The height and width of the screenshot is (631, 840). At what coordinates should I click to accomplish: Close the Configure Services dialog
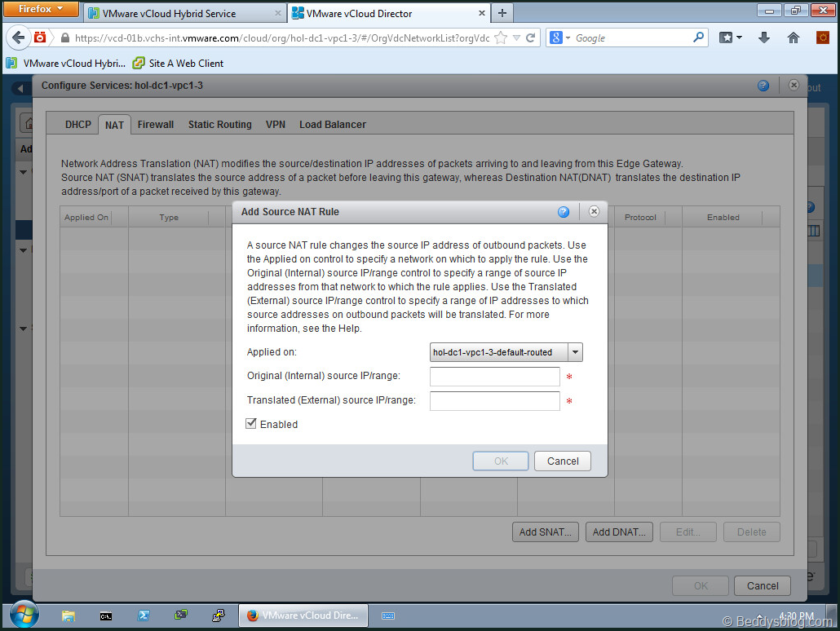(794, 85)
